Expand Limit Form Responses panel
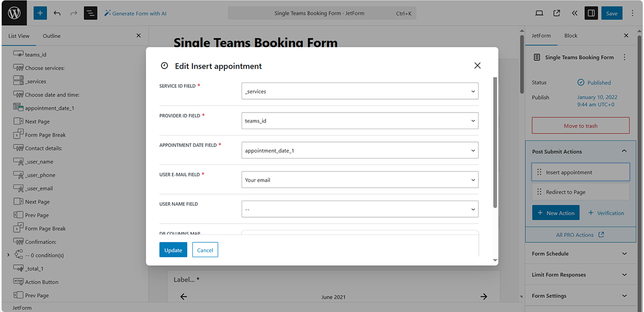This screenshot has height=312, width=644. tap(580, 274)
